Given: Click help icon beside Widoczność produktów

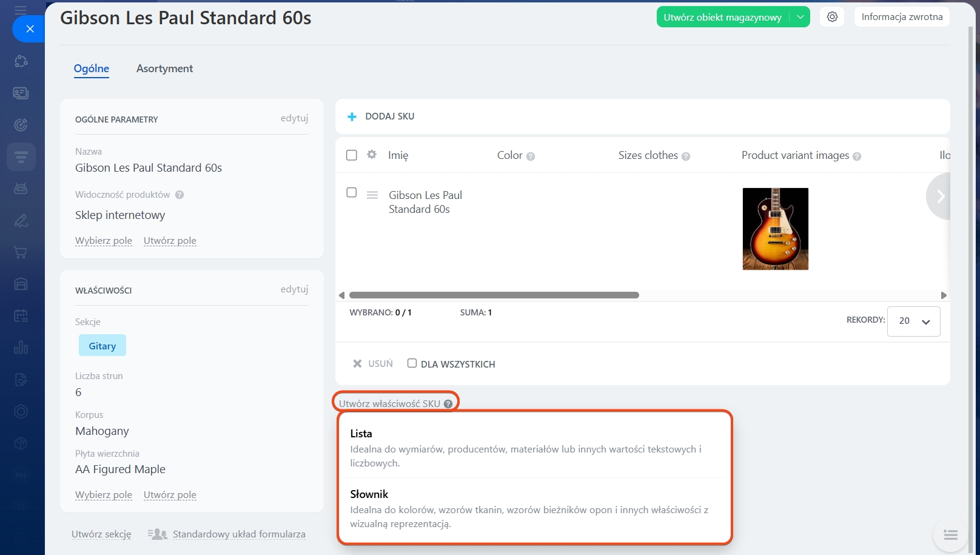Looking at the screenshot, I should click(x=180, y=195).
